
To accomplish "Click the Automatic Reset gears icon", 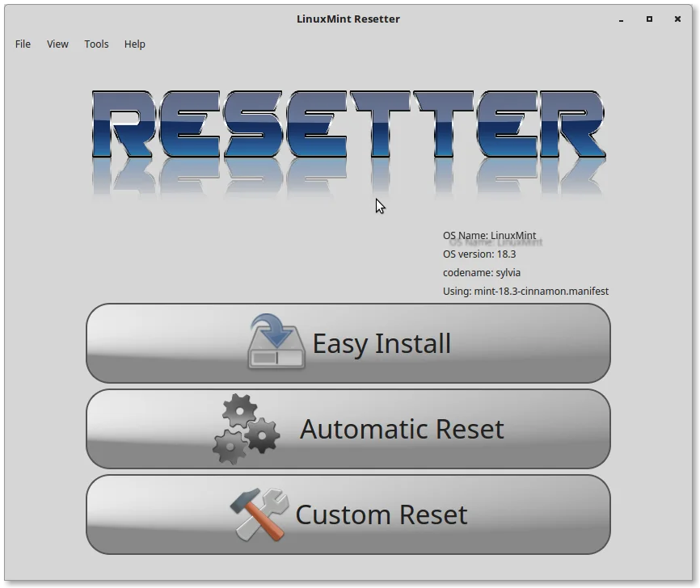I will 247,429.
